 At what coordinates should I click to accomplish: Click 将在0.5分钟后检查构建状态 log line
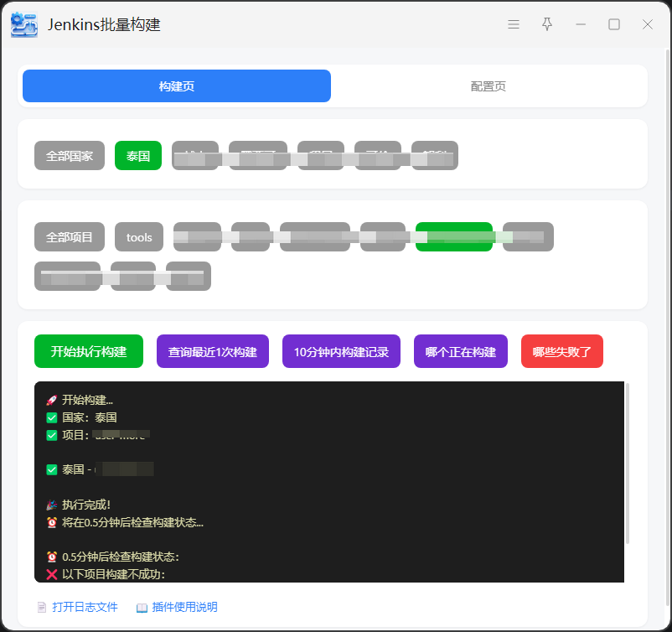(125, 522)
